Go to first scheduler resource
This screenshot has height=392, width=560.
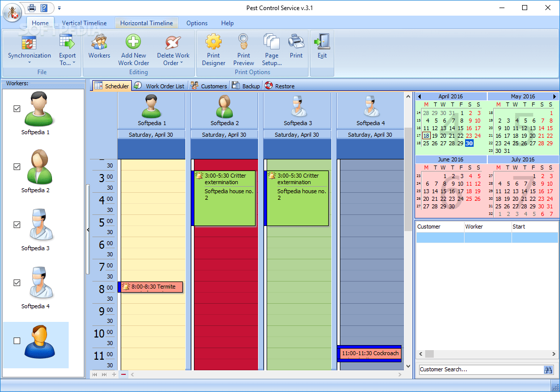tap(94, 374)
